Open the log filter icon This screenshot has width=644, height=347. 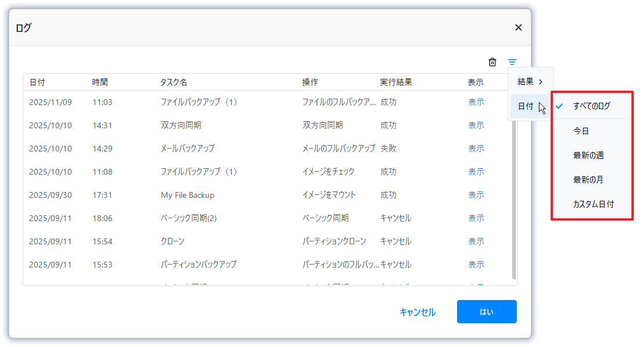[512, 62]
